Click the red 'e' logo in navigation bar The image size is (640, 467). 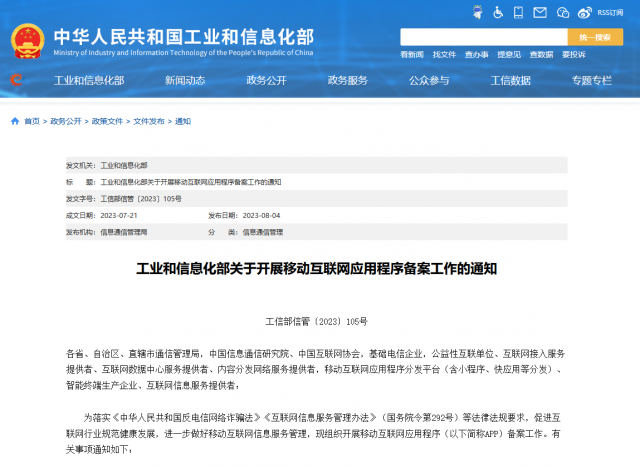[x=17, y=80]
